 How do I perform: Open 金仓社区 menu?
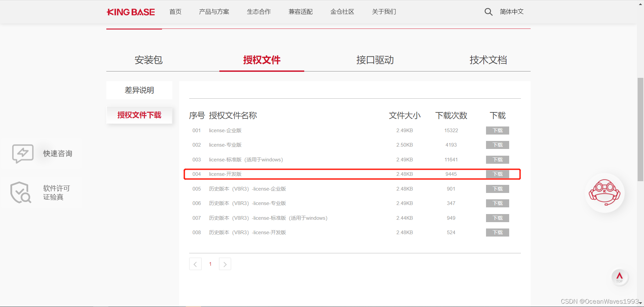[x=342, y=12]
